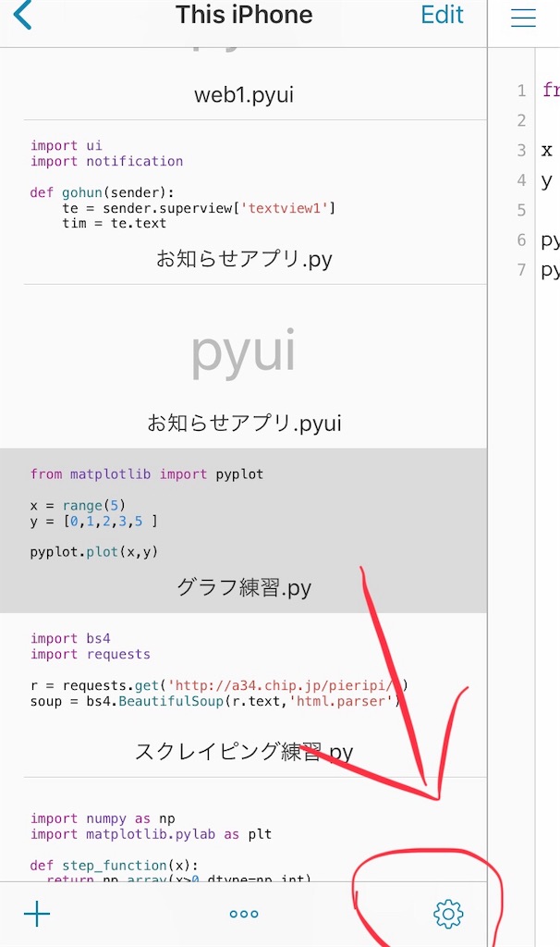The height and width of the screenshot is (947, 560).
Task: Select line number 6 in the editor
Action: [x=521, y=240]
